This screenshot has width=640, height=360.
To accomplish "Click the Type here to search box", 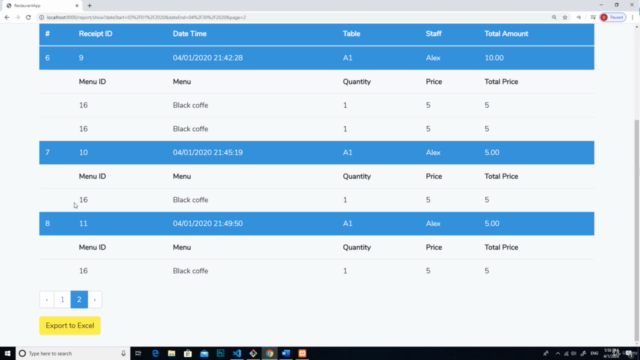I will 73,353.
